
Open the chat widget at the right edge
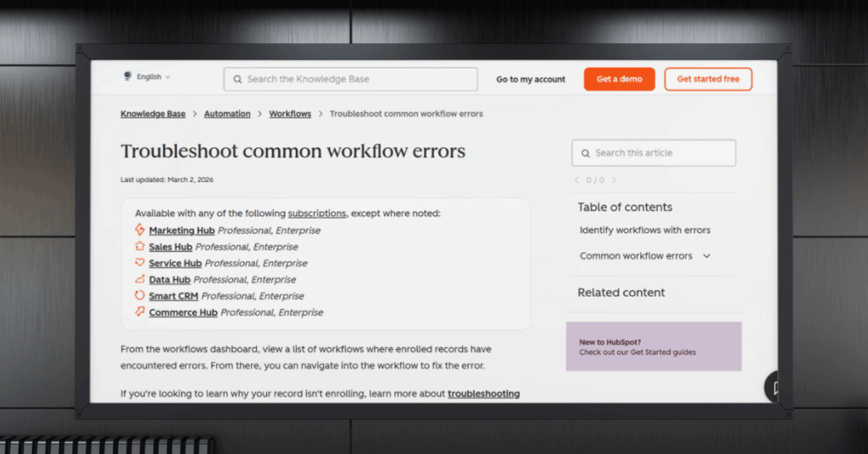coord(771,387)
